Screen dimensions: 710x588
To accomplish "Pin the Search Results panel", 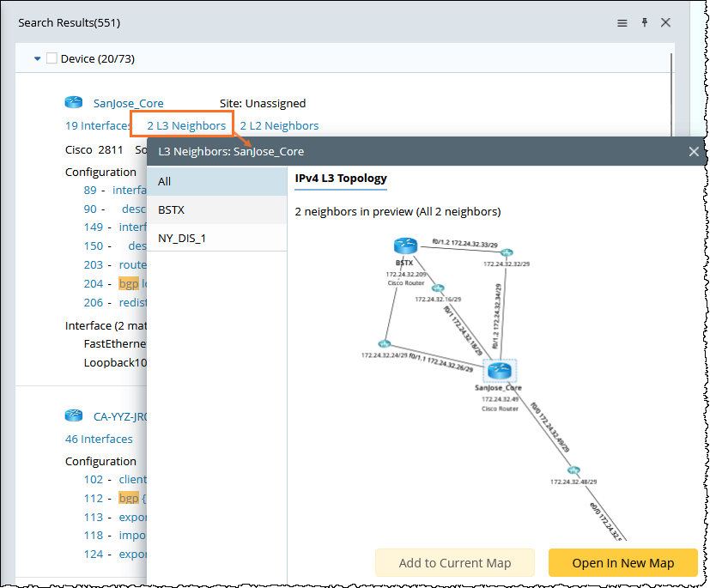I will [645, 23].
